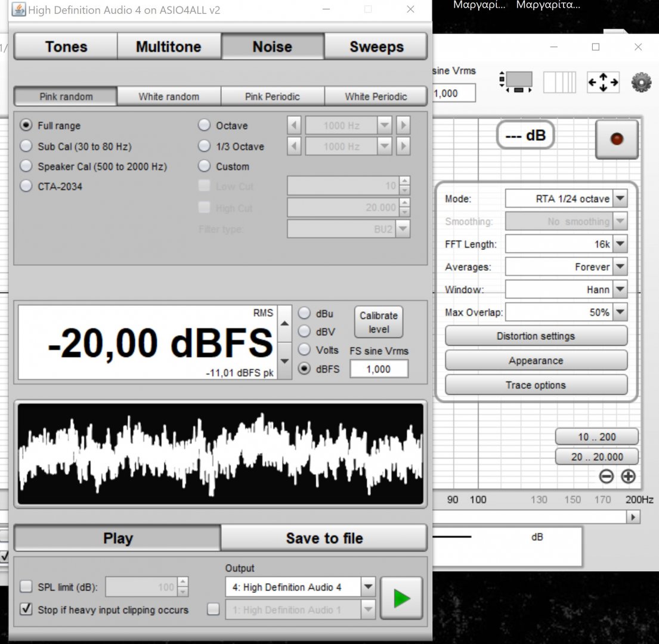Click the four-arrow graph limits icon
The image size is (659, 644).
pos(603,82)
